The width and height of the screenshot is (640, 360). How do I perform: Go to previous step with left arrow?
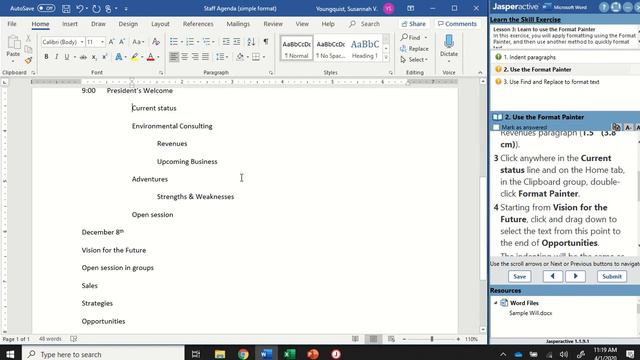coord(553,276)
